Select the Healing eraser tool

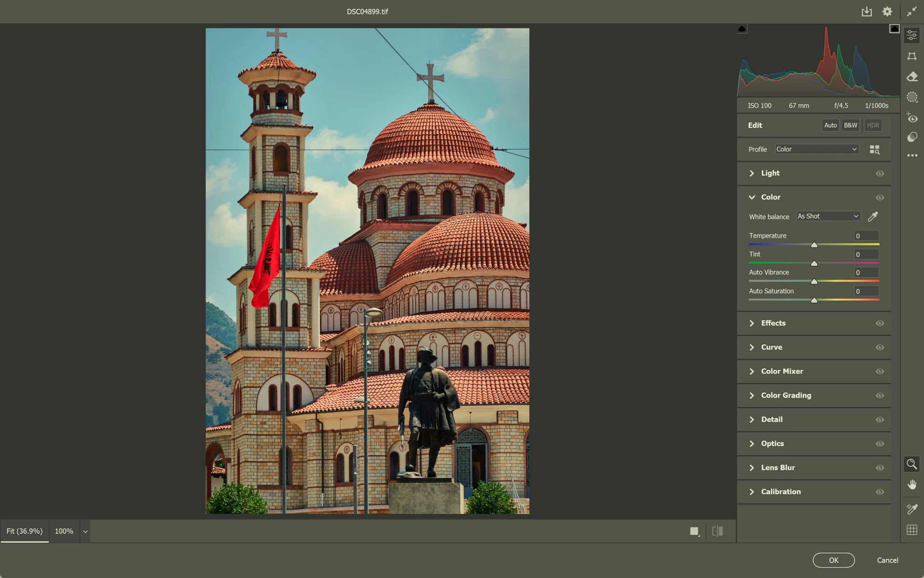coord(912,76)
